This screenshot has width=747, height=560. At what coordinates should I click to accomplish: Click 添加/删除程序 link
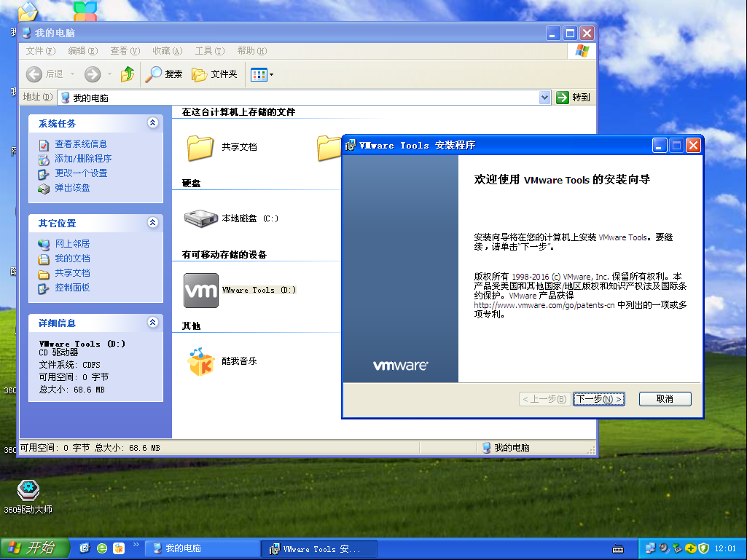click(83, 159)
